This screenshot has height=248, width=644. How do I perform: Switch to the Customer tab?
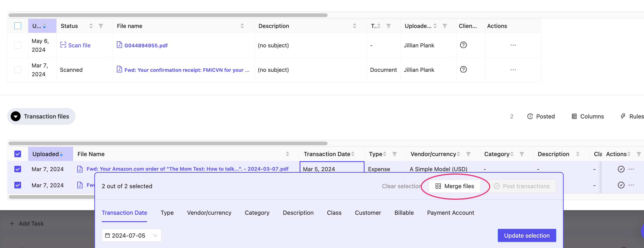[x=368, y=213]
